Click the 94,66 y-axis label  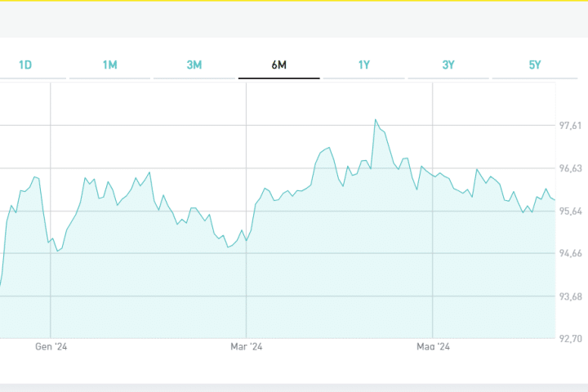coord(570,253)
